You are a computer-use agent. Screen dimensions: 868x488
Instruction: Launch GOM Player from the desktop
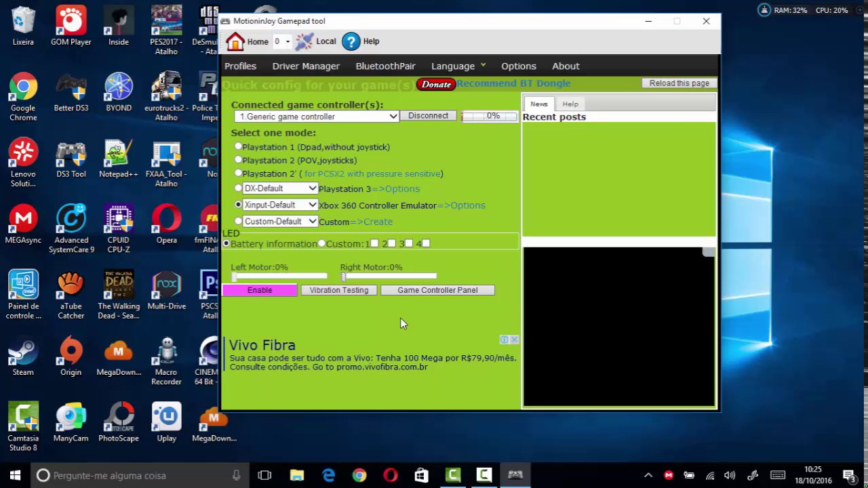(71, 26)
